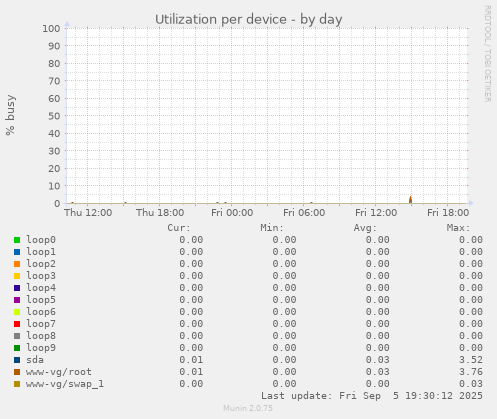Click the loop1 blue color swatch
The width and height of the screenshot is (497, 419).
click(17, 252)
